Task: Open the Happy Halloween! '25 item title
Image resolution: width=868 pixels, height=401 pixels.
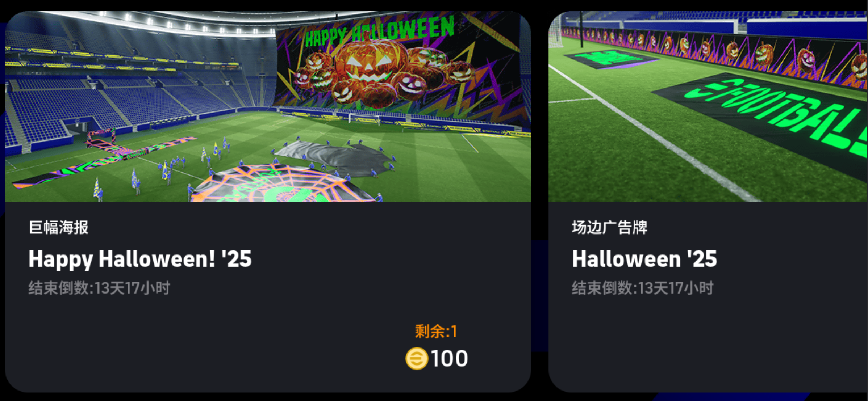Action: click(x=140, y=259)
